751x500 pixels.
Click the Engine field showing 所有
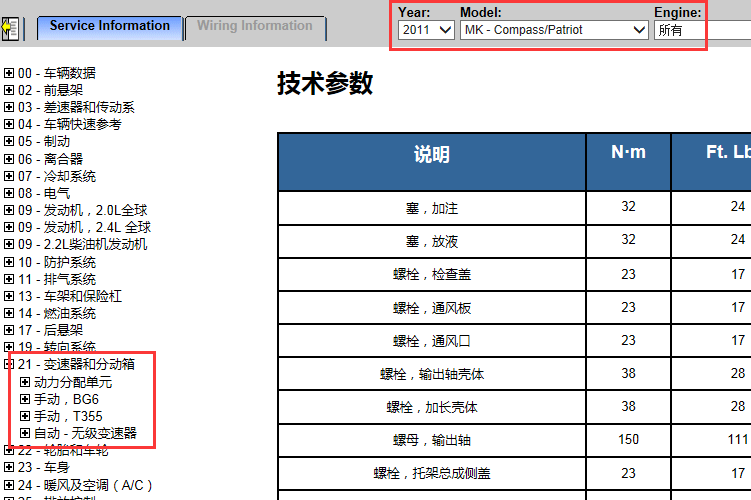[x=702, y=30]
